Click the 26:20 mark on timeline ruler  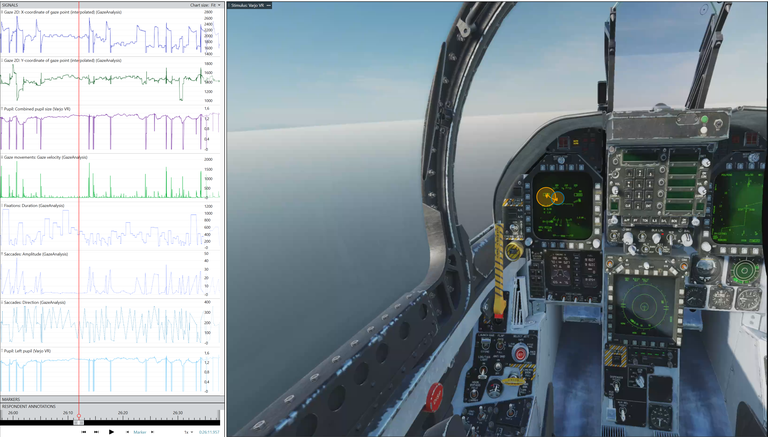[x=122, y=413]
